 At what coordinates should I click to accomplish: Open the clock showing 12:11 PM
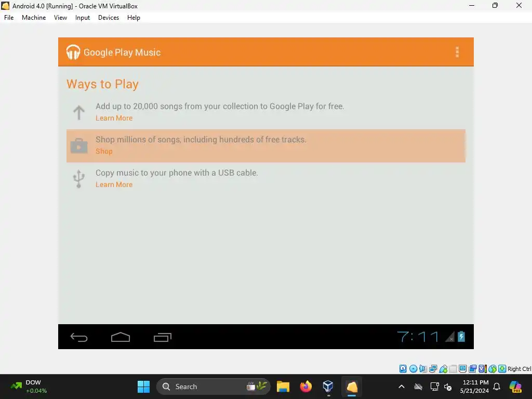(x=474, y=387)
